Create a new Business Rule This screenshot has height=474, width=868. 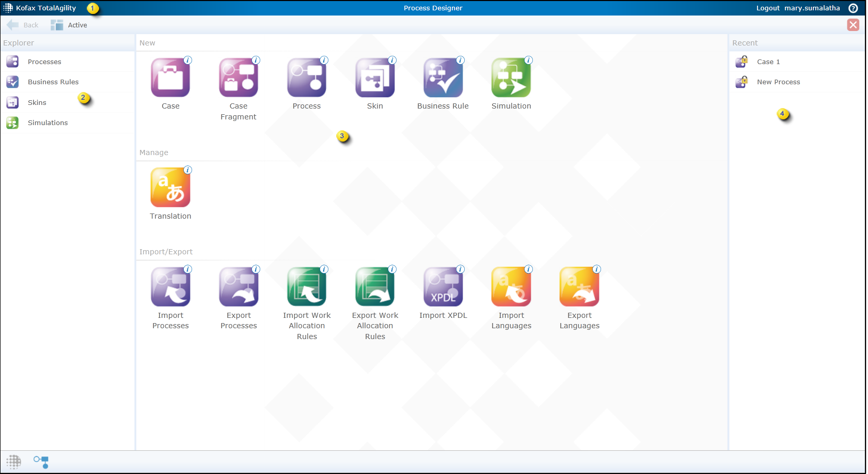[443, 78]
